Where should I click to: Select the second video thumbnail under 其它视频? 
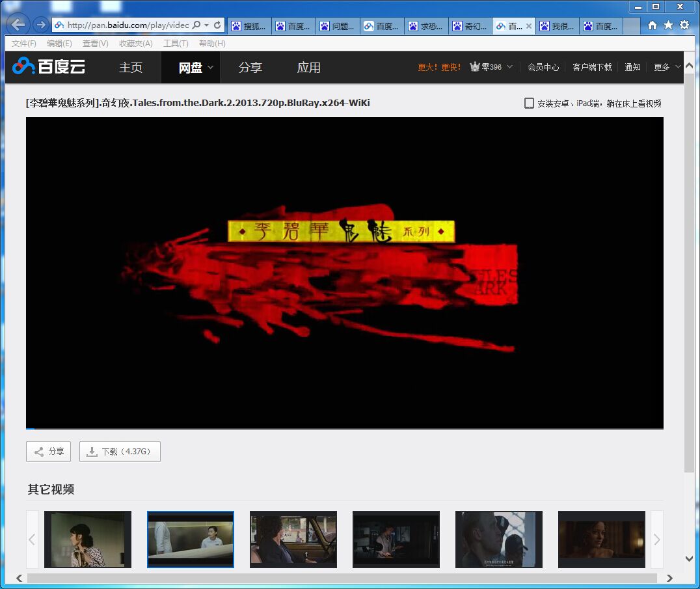coord(191,540)
